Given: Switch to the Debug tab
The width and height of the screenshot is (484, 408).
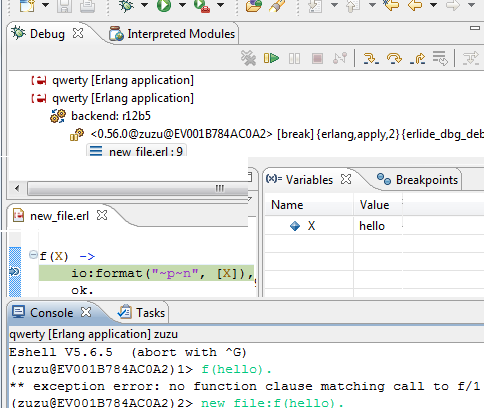Looking at the screenshot, I should [47, 34].
